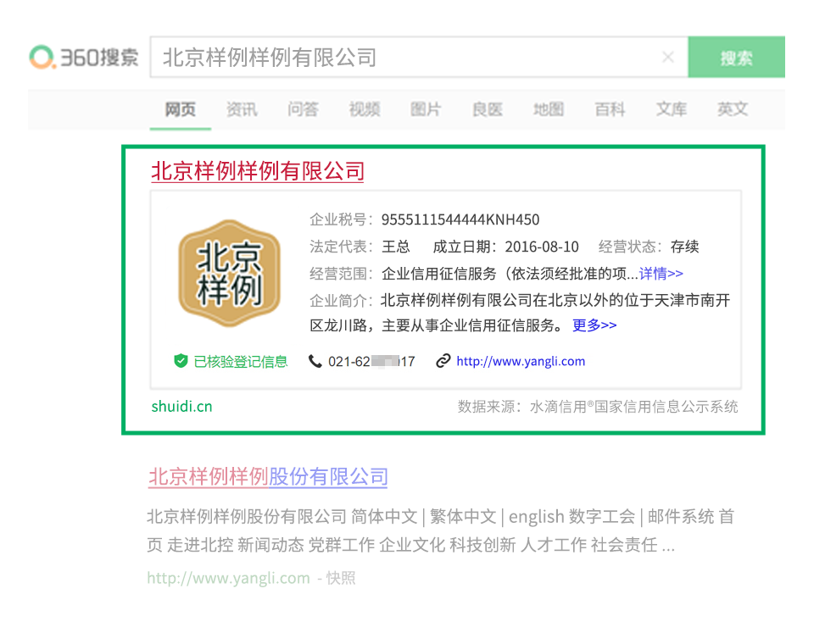The width and height of the screenshot is (814, 644).
Task: Switch to the 资讯 tab
Action: point(242,109)
